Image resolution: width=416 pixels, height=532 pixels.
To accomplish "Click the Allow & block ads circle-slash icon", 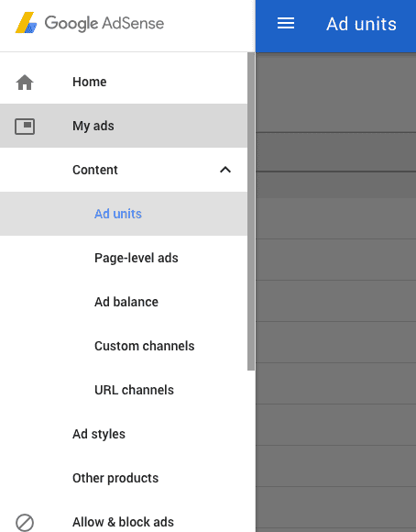I will click(25, 522).
